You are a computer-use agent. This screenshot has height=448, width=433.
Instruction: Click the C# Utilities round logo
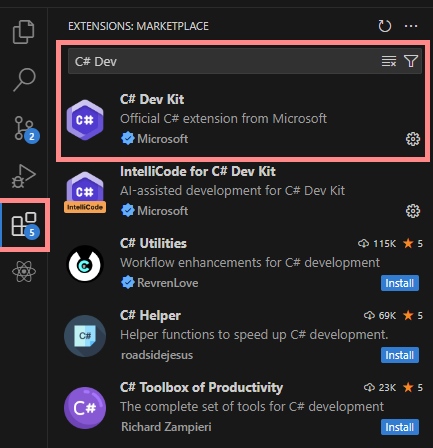coord(85,264)
